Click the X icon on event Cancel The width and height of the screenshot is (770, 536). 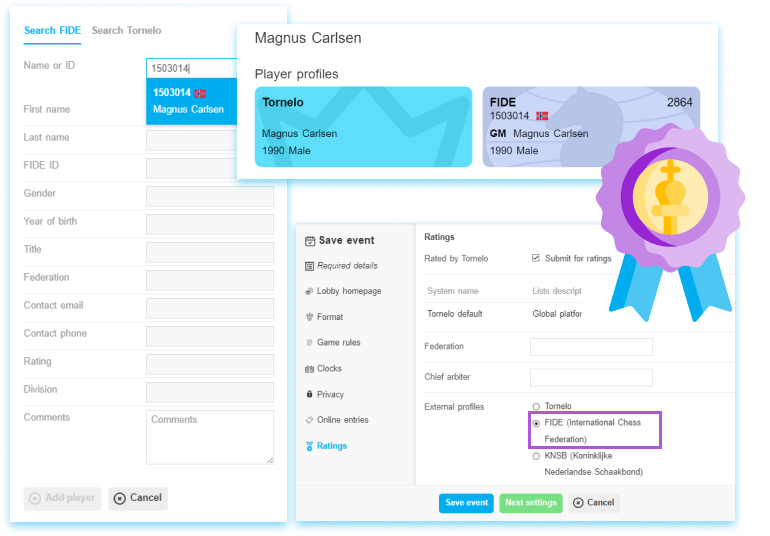tap(578, 503)
